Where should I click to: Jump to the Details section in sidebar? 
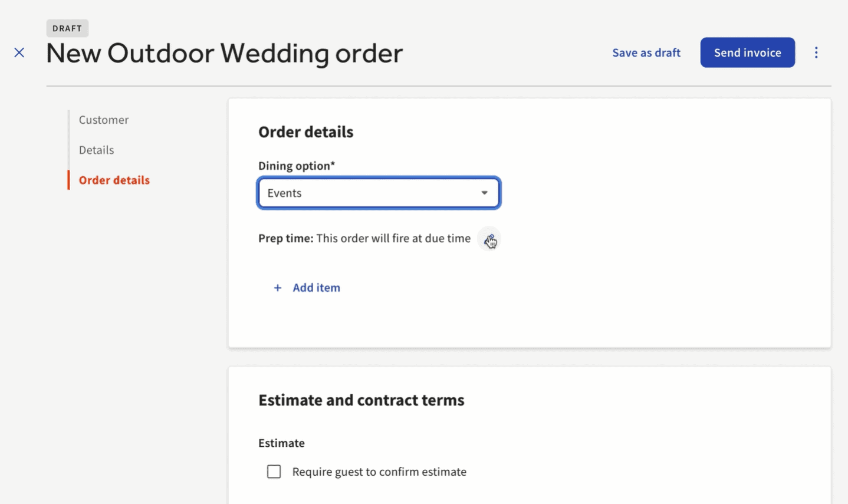[97, 150]
